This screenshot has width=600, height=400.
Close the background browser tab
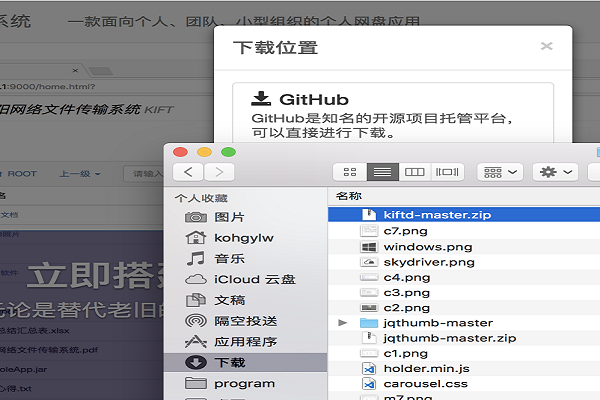click(75, 70)
